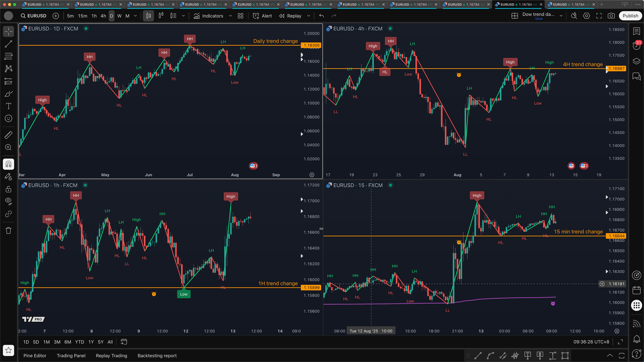The height and width of the screenshot is (362, 644).
Task: Toggle magnet mode on the drawing toolbar
Action: click(x=9, y=164)
